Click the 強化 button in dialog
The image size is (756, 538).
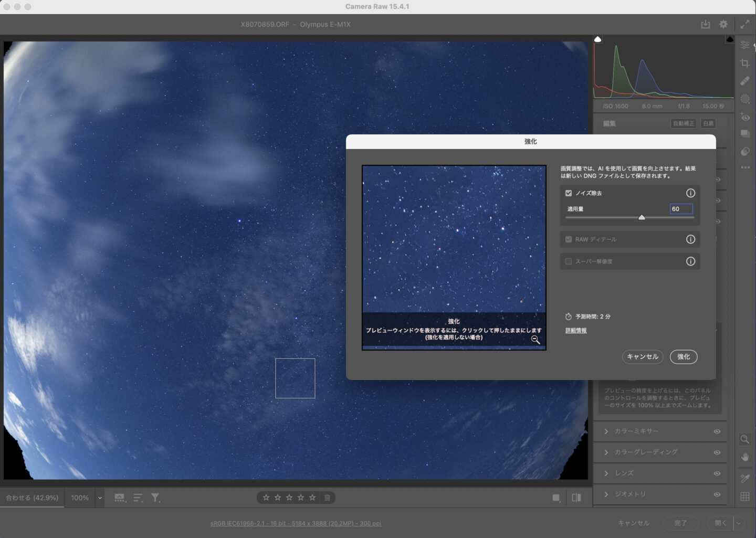[683, 356]
